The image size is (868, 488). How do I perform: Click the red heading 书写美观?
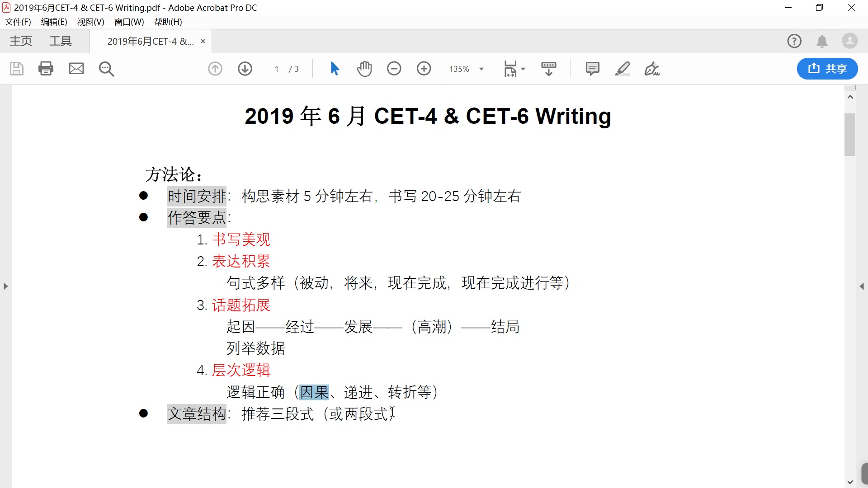point(241,239)
